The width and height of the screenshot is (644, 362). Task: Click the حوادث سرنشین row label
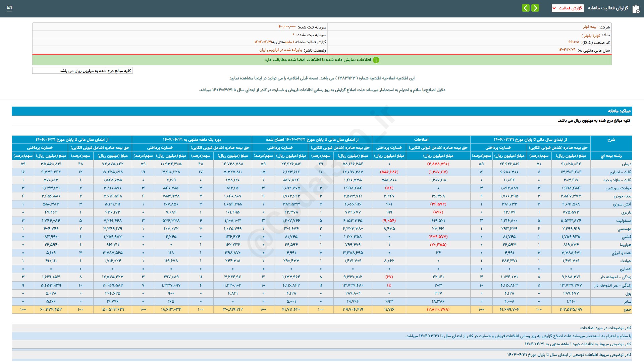tap(618, 188)
